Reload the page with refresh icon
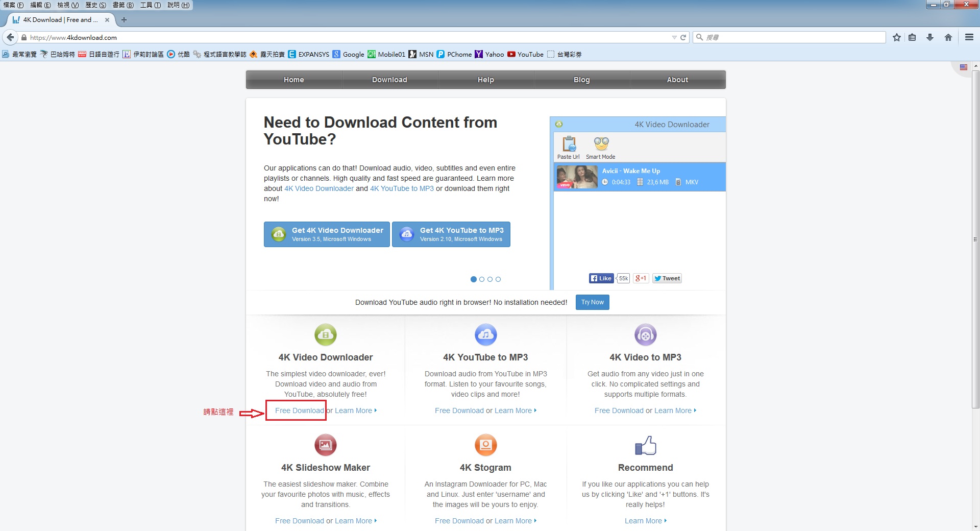980x531 pixels. pos(683,37)
